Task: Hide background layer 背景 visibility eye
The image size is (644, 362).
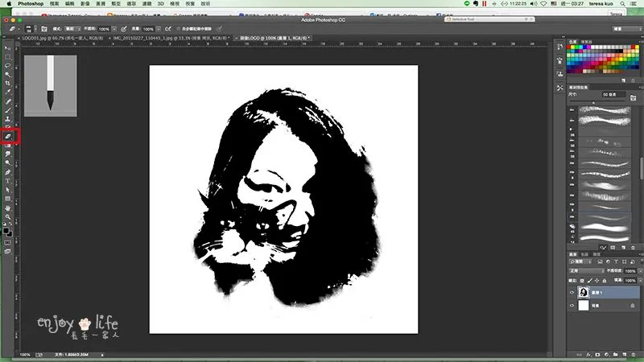Action: pos(572,306)
